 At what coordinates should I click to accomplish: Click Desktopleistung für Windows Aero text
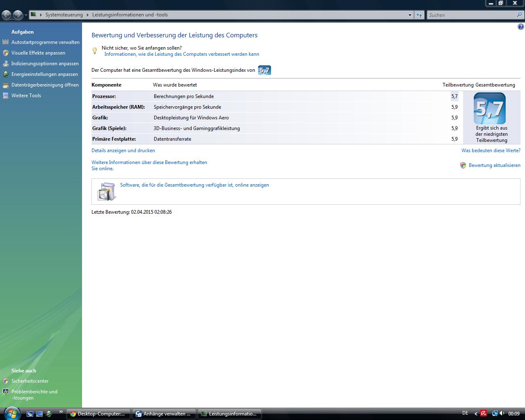tap(191, 118)
